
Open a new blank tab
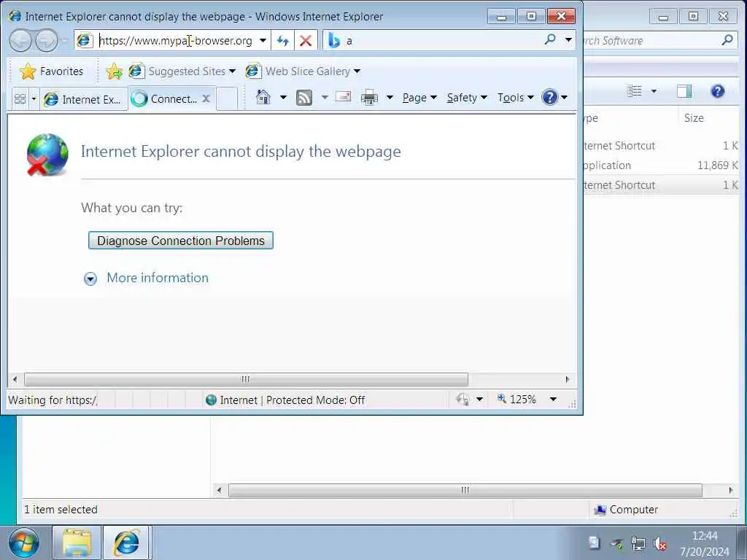228,99
